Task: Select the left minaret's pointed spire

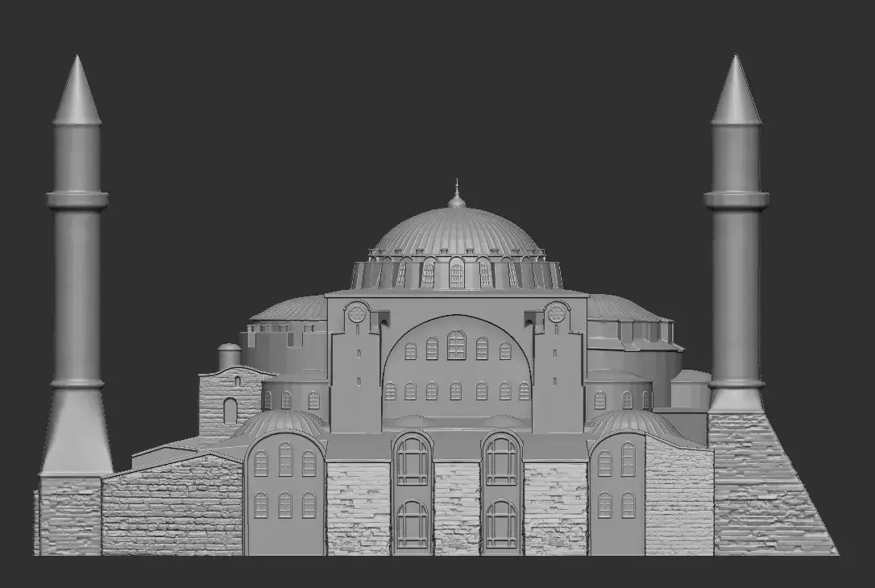Action: tap(77, 89)
